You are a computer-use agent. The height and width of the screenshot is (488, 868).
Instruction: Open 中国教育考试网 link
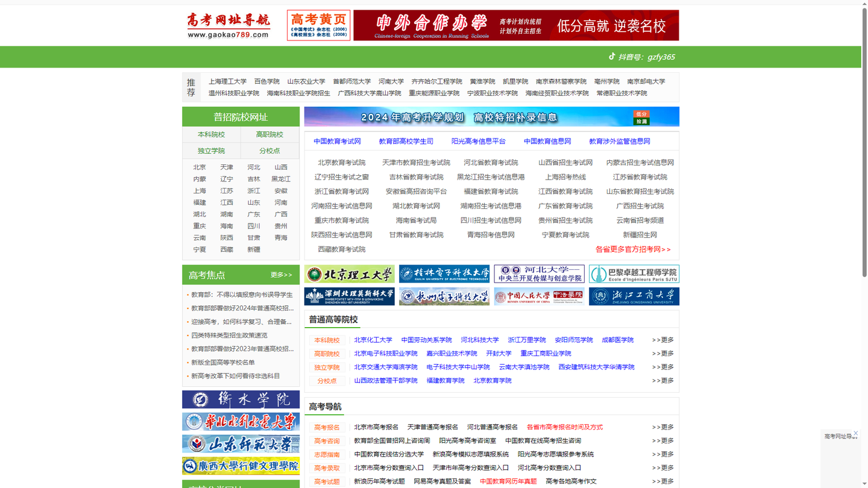click(337, 141)
